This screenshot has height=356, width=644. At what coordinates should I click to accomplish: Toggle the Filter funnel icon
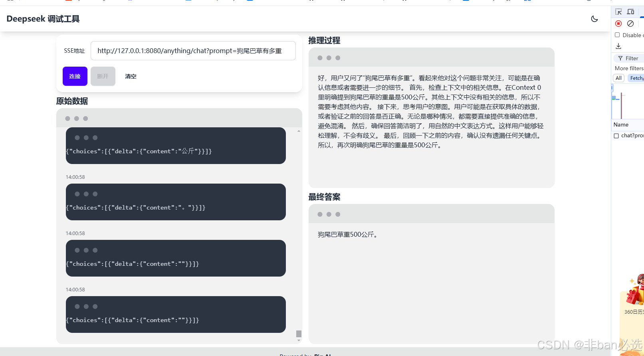pos(620,58)
